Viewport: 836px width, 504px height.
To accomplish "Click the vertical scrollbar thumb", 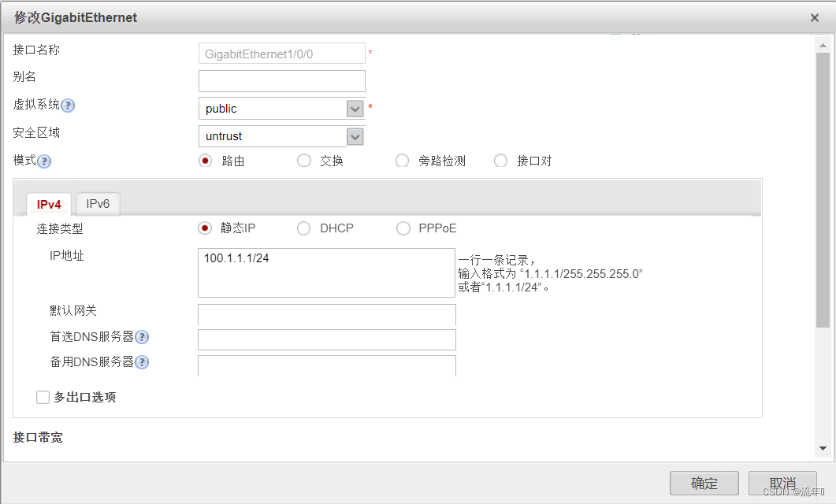I will pos(823,191).
